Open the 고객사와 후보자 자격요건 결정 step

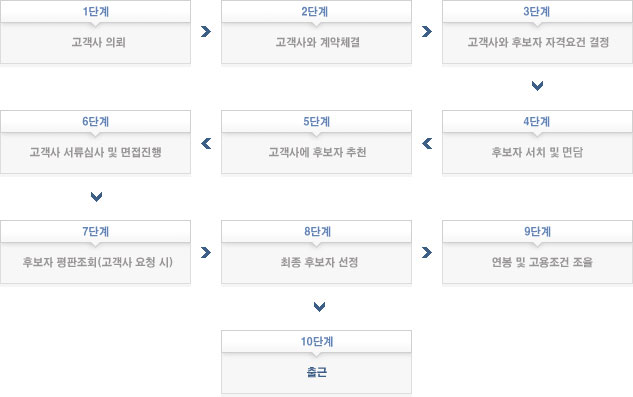pyautogui.click(x=537, y=42)
